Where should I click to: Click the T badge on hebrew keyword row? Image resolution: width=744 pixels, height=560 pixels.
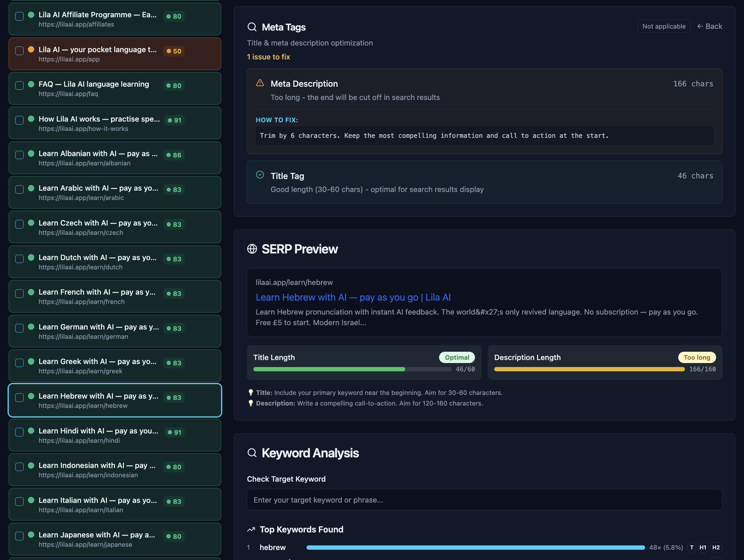point(692,548)
